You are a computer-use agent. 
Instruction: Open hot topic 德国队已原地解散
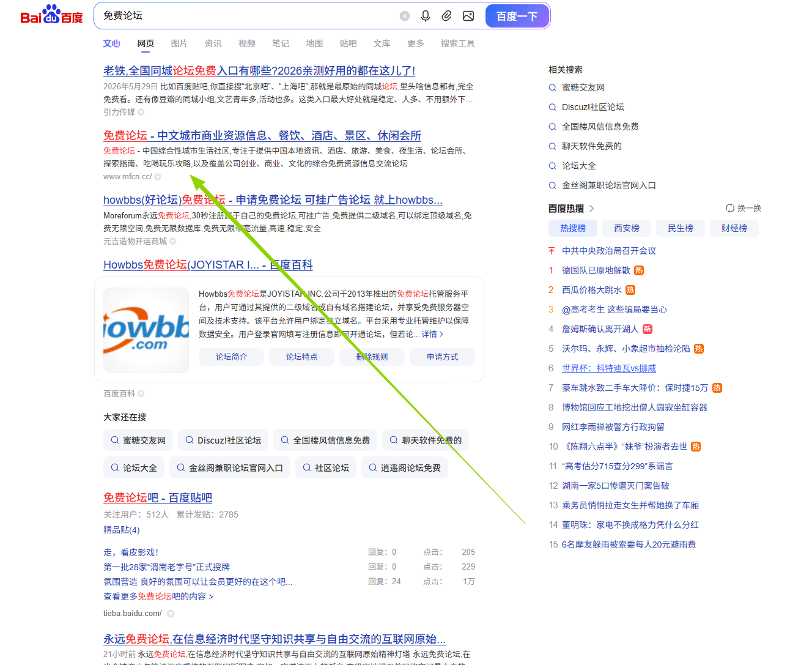coord(596,270)
